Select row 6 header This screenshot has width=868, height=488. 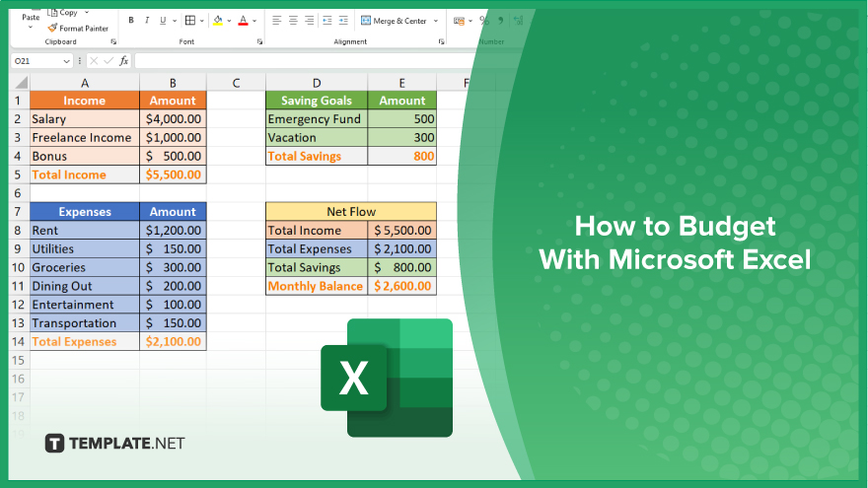pos(18,193)
